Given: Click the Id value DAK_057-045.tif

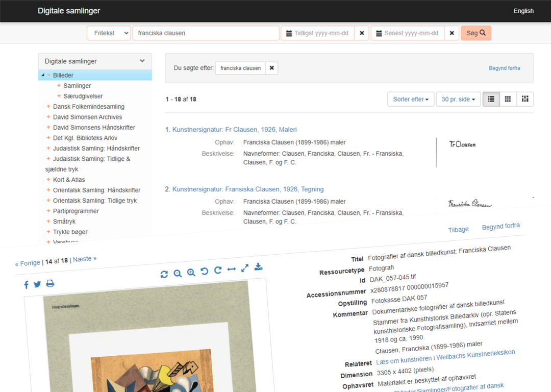Looking at the screenshot, I should tap(392, 278).
